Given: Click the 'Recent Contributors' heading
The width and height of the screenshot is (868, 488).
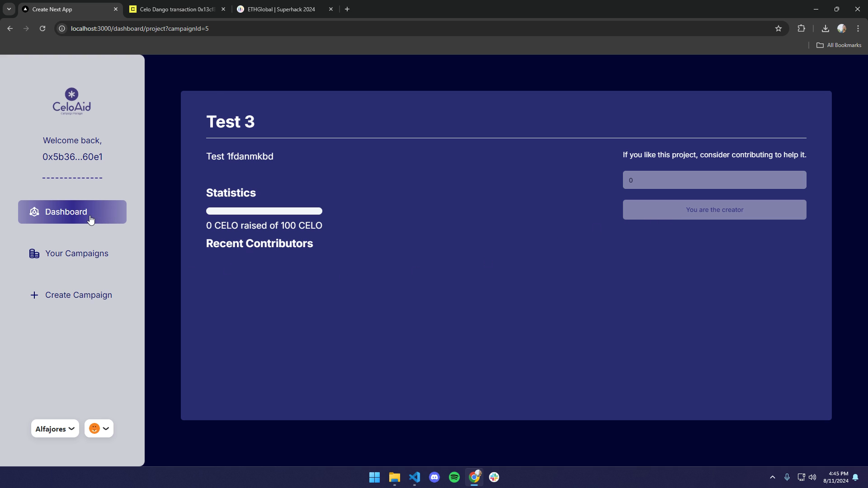Looking at the screenshot, I should click(x=259, y=244).
